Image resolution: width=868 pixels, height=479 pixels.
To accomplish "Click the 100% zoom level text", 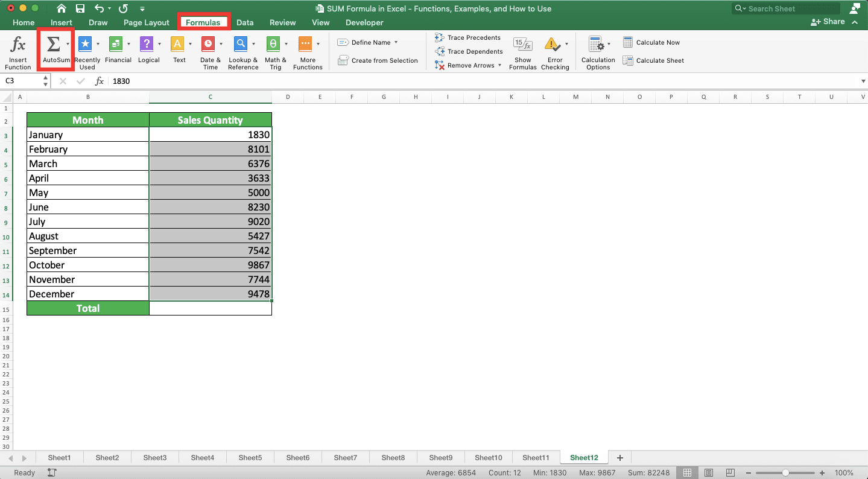I will 844,473.
